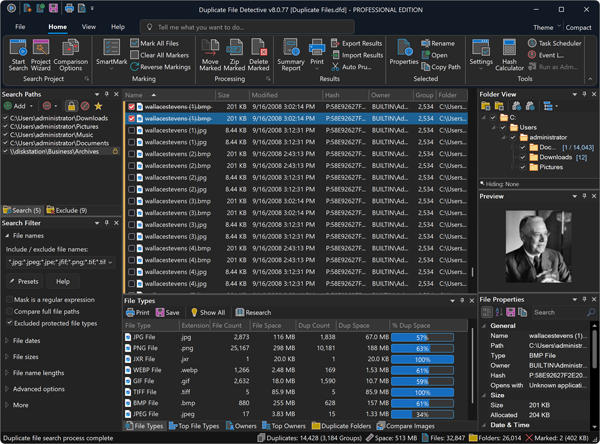Screen dimensions: 600x444
Task: Rename the selected file
Action: pos(438,43)
